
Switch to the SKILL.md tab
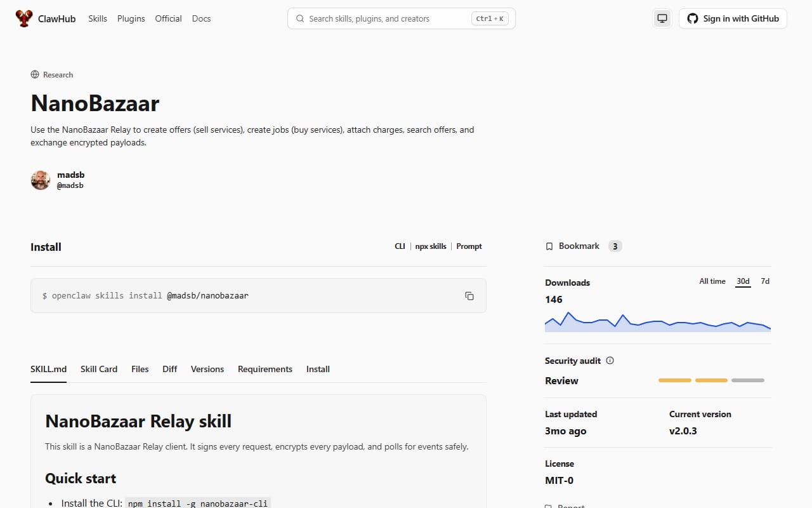(48, 369)
